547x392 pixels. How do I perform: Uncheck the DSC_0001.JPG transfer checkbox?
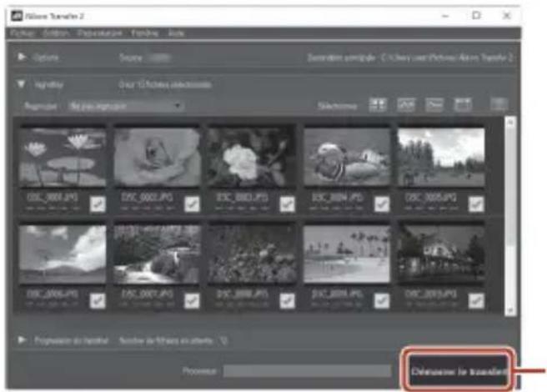(98, 204)
